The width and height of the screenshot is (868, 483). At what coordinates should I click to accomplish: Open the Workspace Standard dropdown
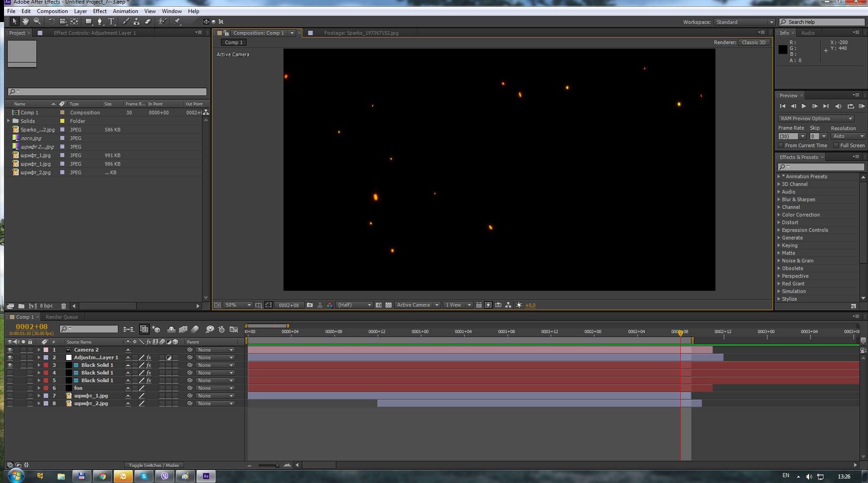click(744, 22)
